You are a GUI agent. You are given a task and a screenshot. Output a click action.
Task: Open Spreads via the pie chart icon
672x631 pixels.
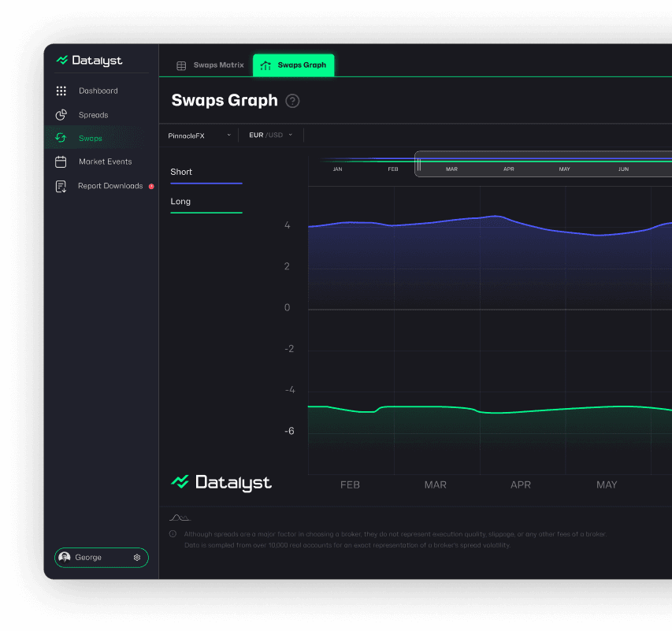61,114
